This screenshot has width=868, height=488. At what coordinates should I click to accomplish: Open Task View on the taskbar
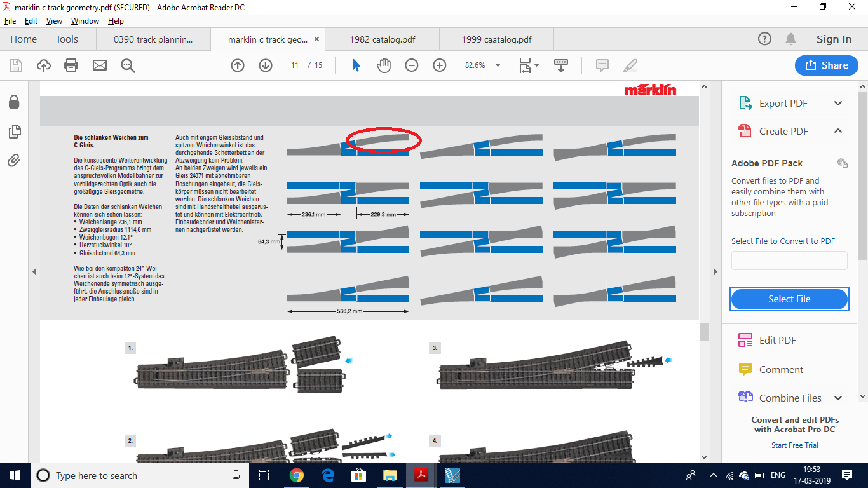264,475
